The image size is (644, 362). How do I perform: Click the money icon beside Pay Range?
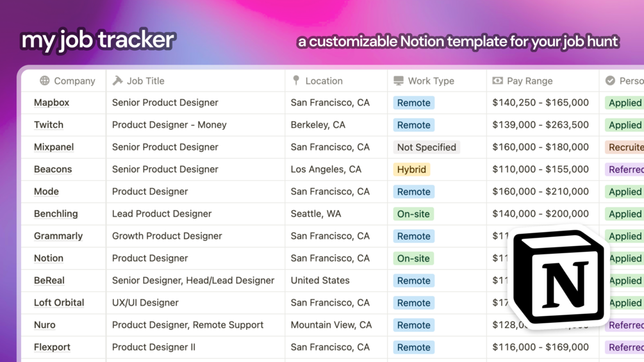click(497, 81)
